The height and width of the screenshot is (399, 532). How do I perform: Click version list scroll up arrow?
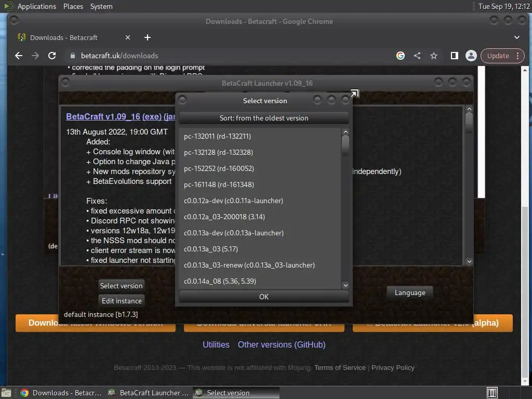click(345, 132)
